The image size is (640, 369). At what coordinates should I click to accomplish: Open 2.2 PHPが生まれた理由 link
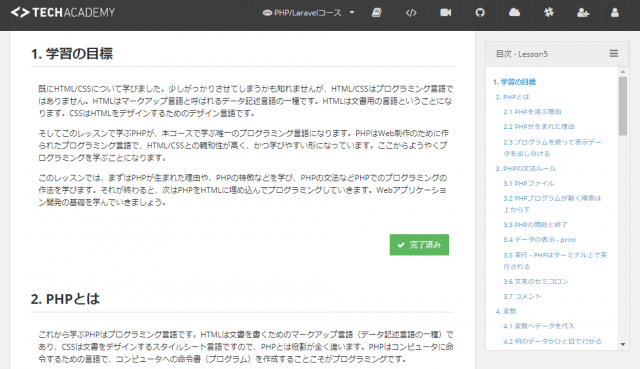[x=539, y=127]
